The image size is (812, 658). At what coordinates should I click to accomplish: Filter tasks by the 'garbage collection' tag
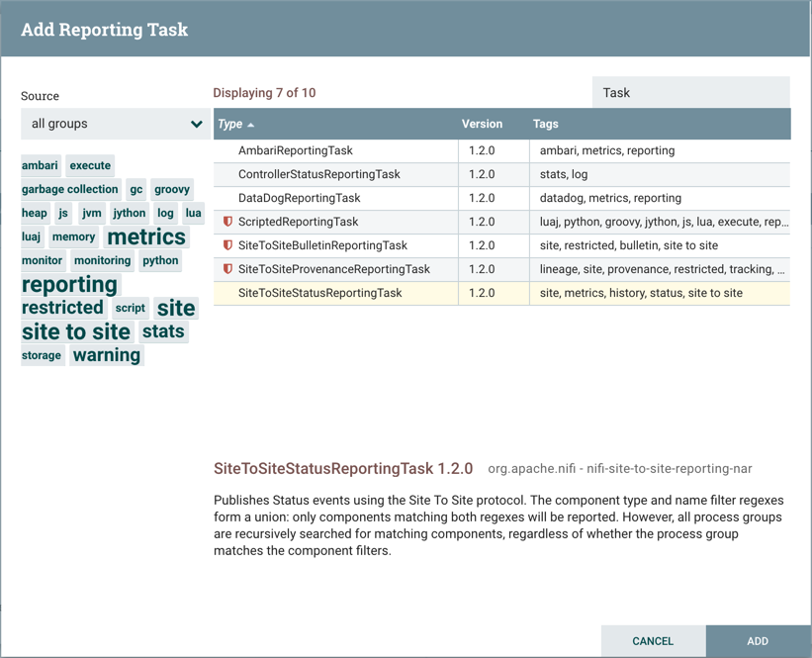click(x=70, y=189)
